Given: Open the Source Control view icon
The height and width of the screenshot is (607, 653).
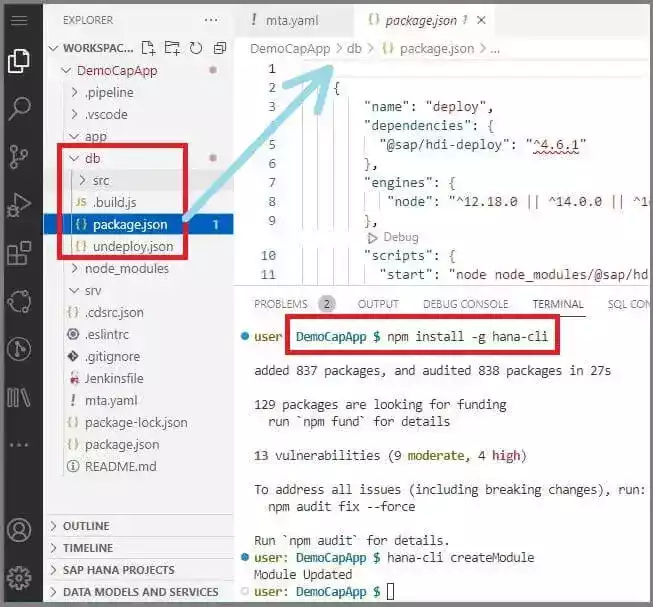Looking at the screenshot, I should [x=18, y=157].
